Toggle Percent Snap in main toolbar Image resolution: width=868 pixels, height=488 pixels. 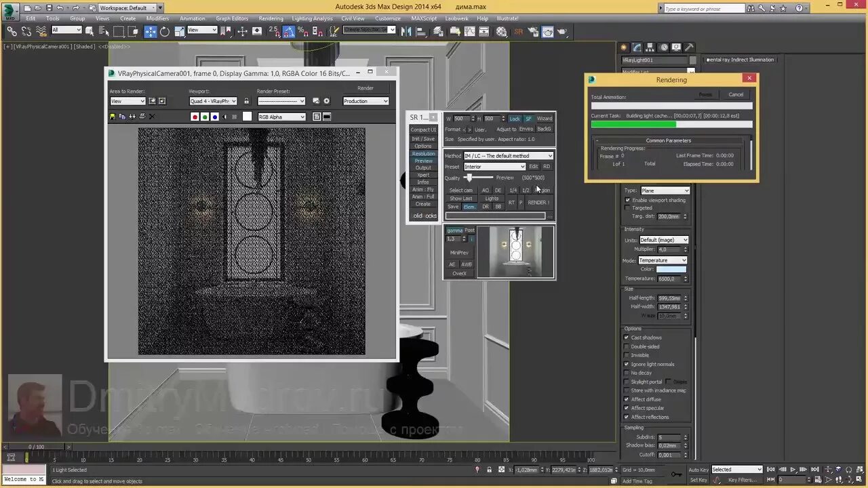302,31
